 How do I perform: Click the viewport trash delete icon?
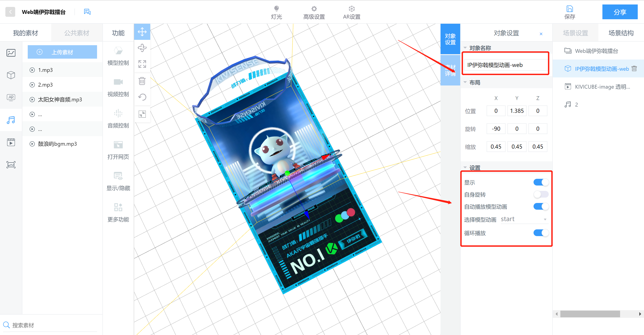[x=142, y=81]
